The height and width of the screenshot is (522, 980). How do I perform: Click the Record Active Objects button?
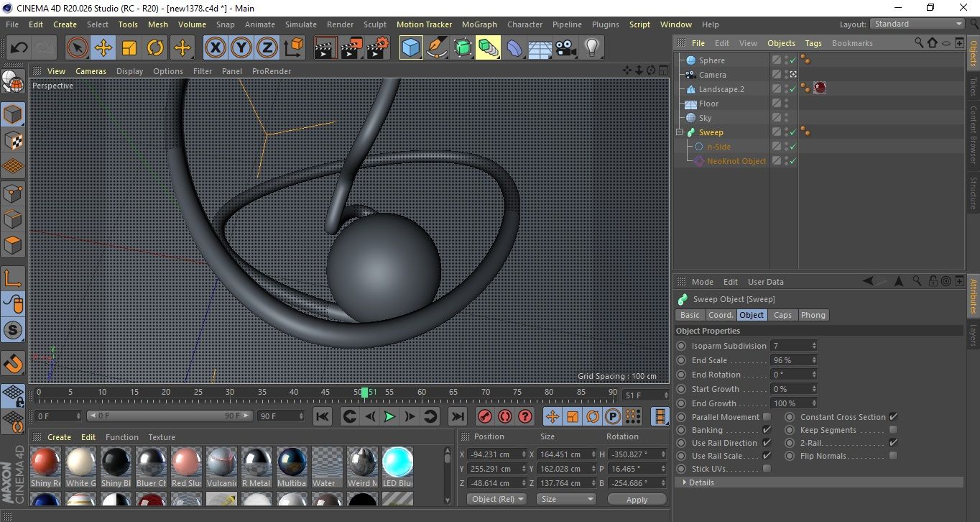point(485,416)
